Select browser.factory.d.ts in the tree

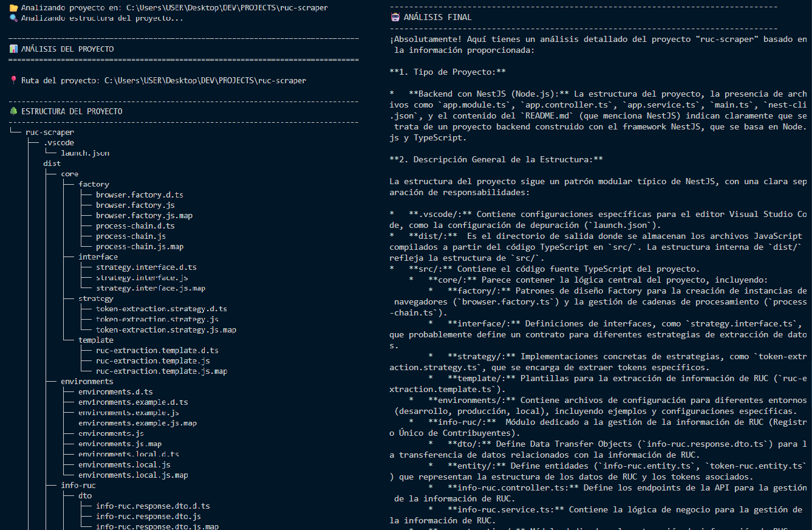pos(139,194)
